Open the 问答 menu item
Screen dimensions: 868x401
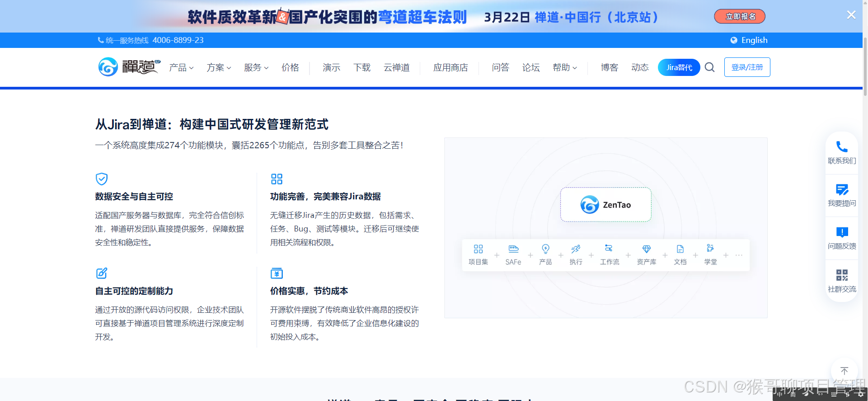tap(500, 67)
